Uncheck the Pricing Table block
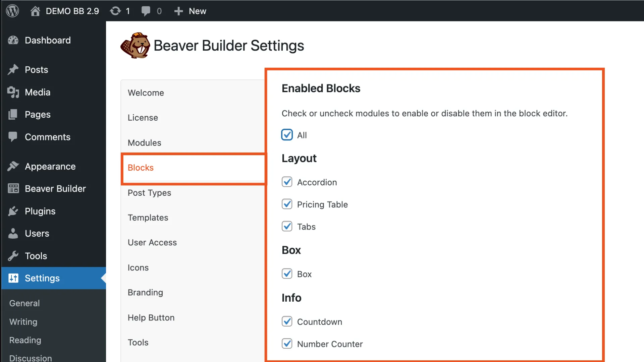The image size is (644, 362). (287, 204)
